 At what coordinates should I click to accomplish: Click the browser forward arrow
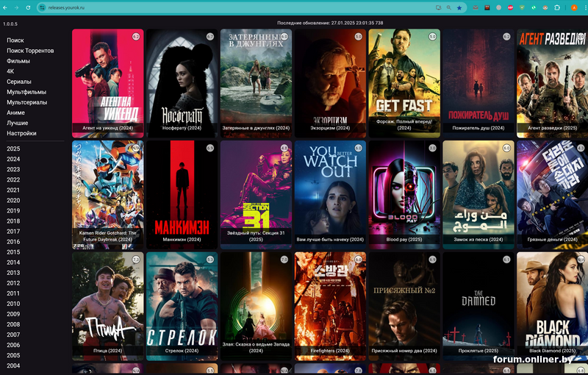pos(16,7)
